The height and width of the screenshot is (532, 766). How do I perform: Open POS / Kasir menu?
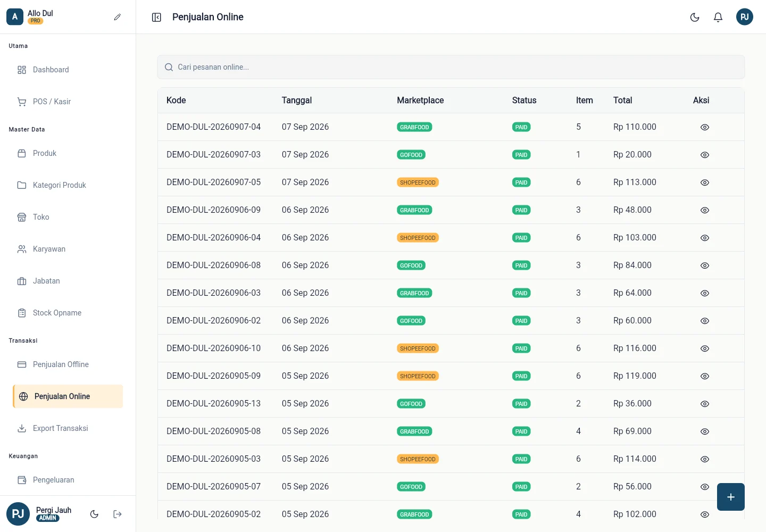[x=68, y=102]
